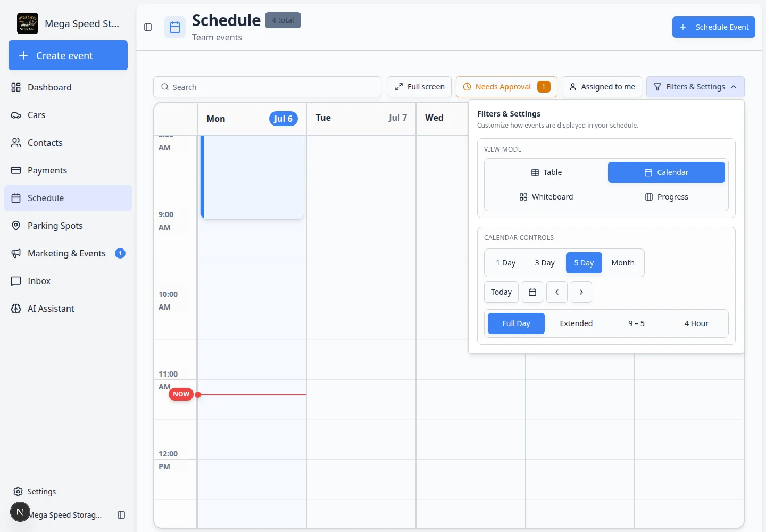Click the Settings gear icon in sidebar
766x532 pixels.
18,492
